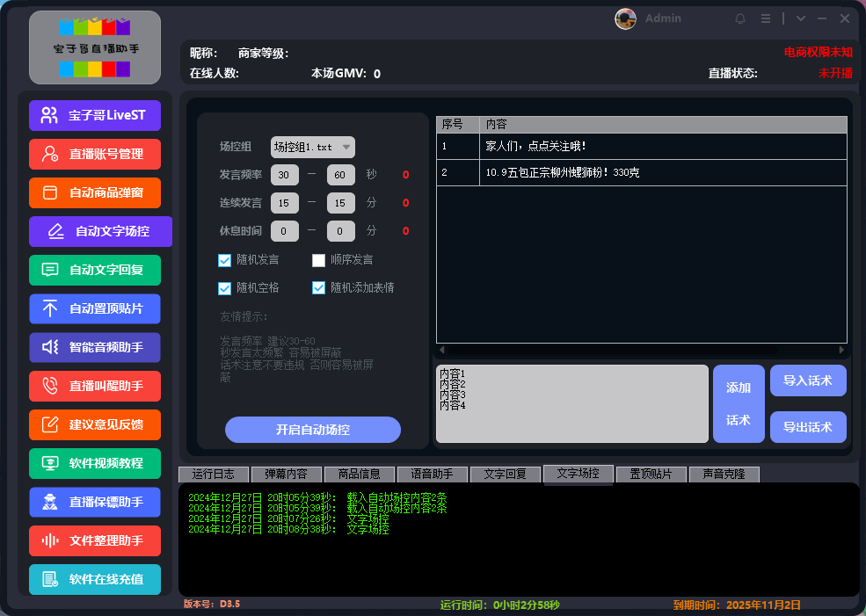Open the hamburger menu at top right
This screenshot has height=616, width=866.
tap(765, 18)
